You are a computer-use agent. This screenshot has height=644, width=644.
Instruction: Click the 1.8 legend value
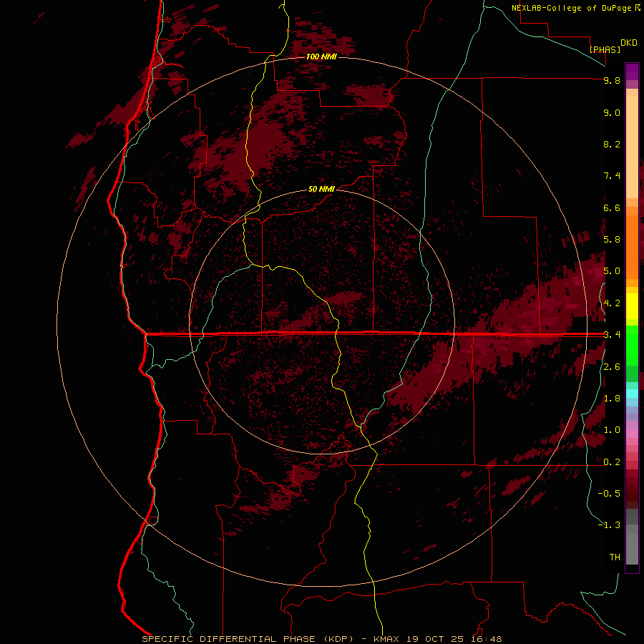coord(612,399)
